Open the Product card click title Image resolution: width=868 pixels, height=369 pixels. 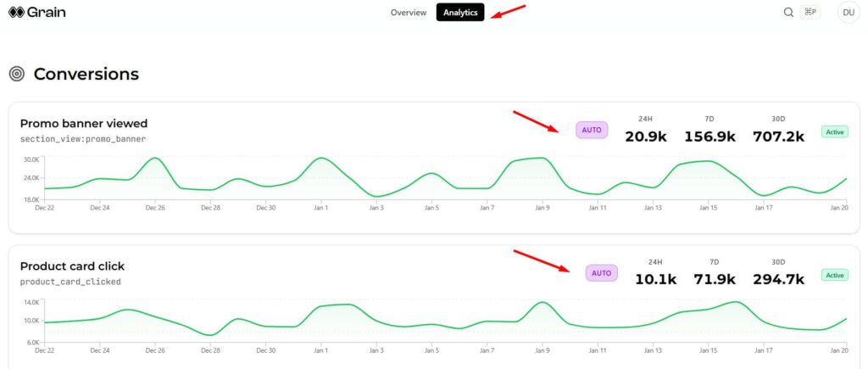(x=72, y=266)
